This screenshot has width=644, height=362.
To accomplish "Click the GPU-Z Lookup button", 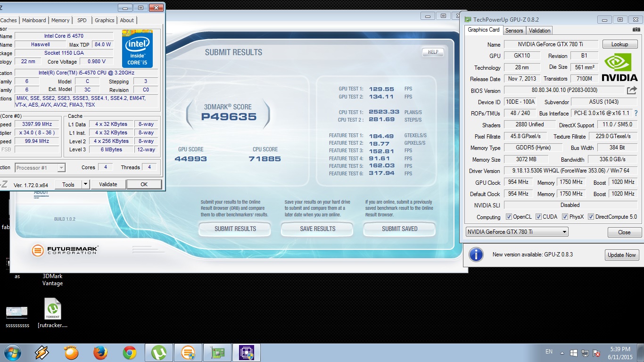I will pos(619,44).
